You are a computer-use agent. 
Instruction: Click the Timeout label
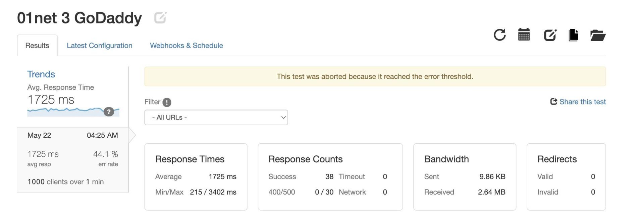[352, 176]
